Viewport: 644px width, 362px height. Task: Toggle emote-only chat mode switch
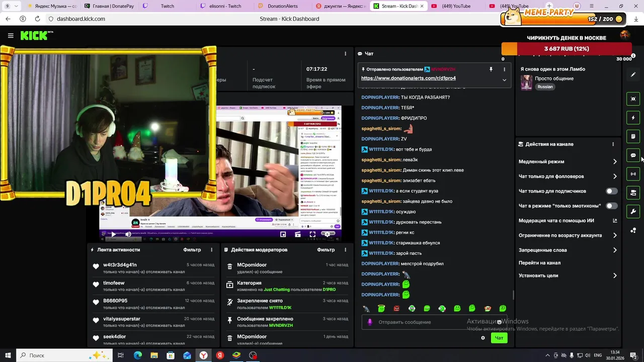pos(612,206)
